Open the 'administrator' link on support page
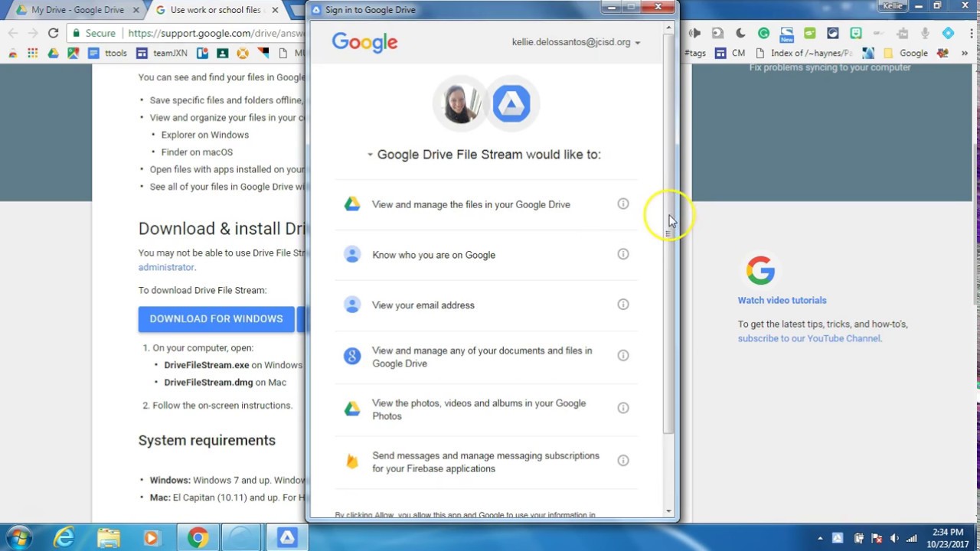Screen dimensions: 980x551 [166, 267]
